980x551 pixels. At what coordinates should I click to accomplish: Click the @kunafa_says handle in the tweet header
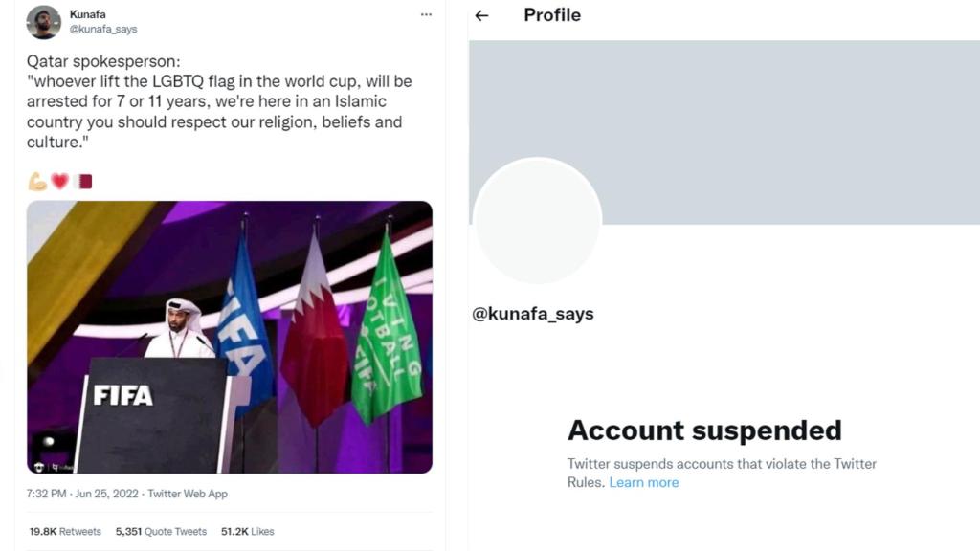[103, 30]
